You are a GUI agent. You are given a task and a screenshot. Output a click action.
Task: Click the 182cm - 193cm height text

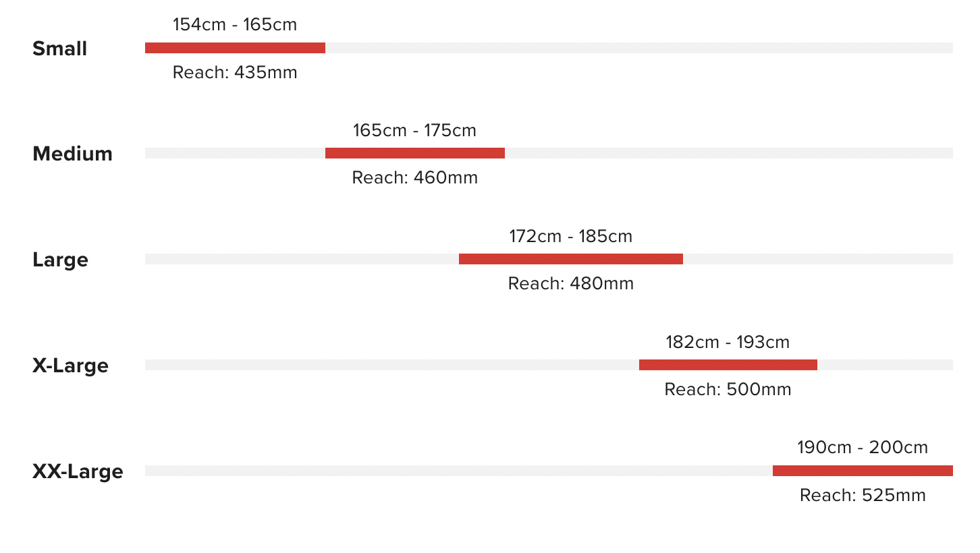[728, 342]
